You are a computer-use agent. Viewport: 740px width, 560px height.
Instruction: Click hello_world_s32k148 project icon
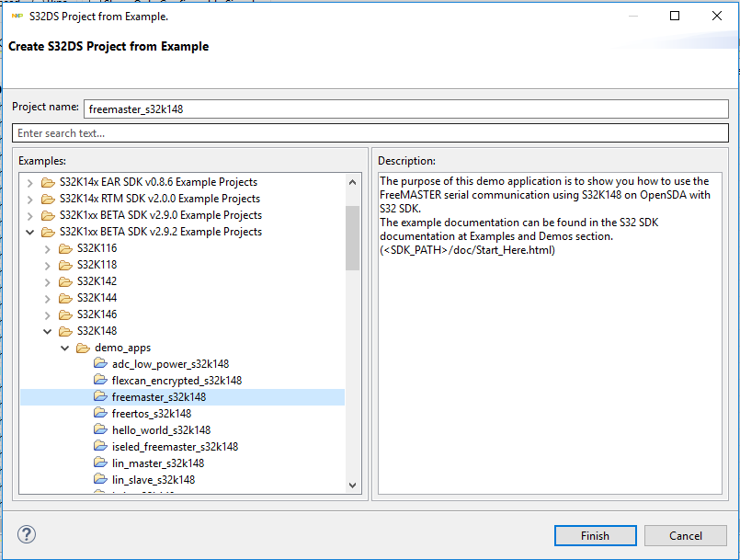coord(100,429)
